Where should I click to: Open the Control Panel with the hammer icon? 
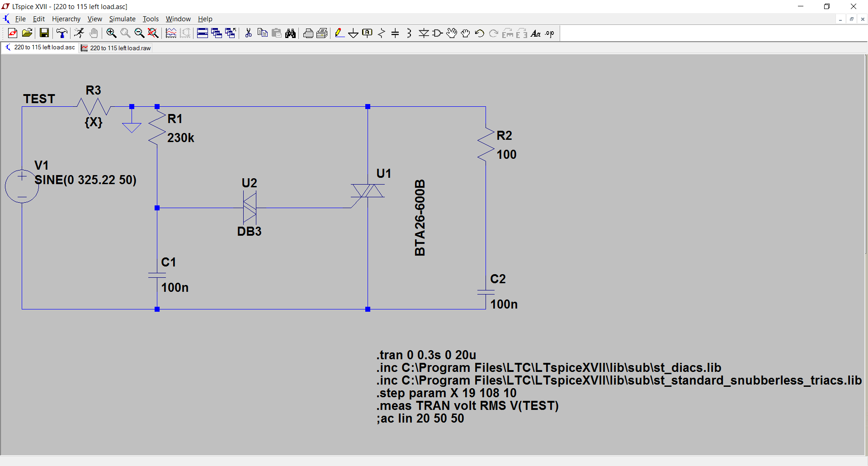click(62, 33)
